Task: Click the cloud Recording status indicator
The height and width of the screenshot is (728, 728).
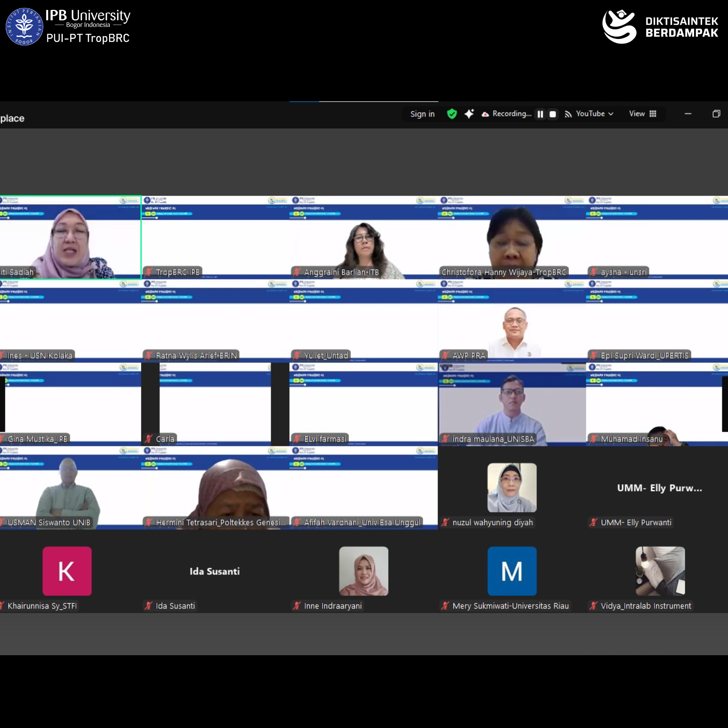Action: pyautogui.click(x=506, y=114)
